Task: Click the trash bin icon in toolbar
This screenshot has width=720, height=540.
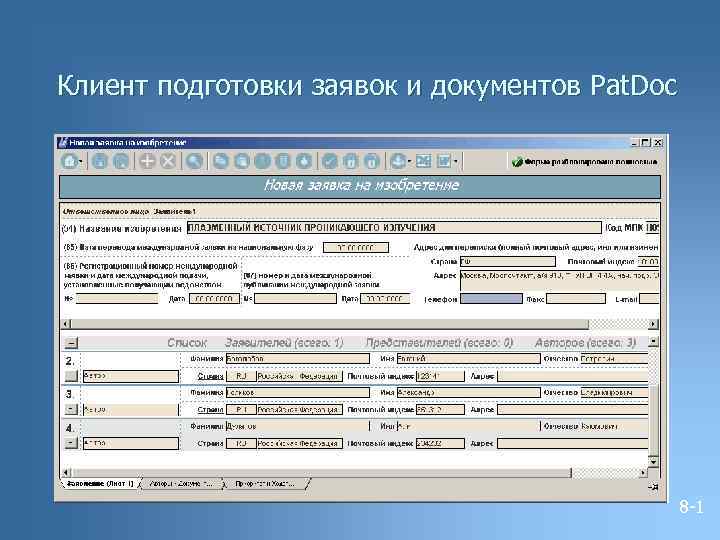Action: click(283, 162)
